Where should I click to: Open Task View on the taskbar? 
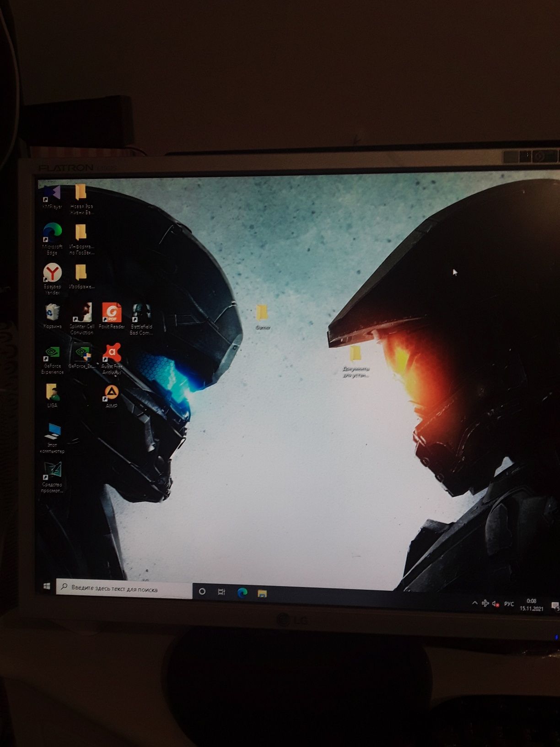(x=221, y=592)
